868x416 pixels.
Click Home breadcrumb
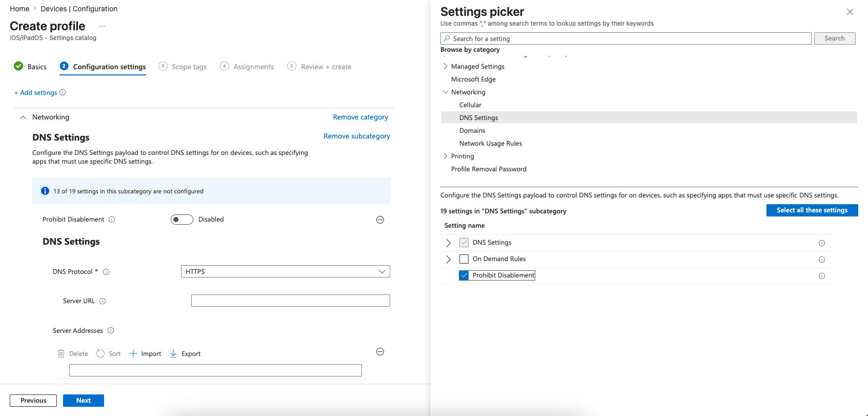click(19, 9)
